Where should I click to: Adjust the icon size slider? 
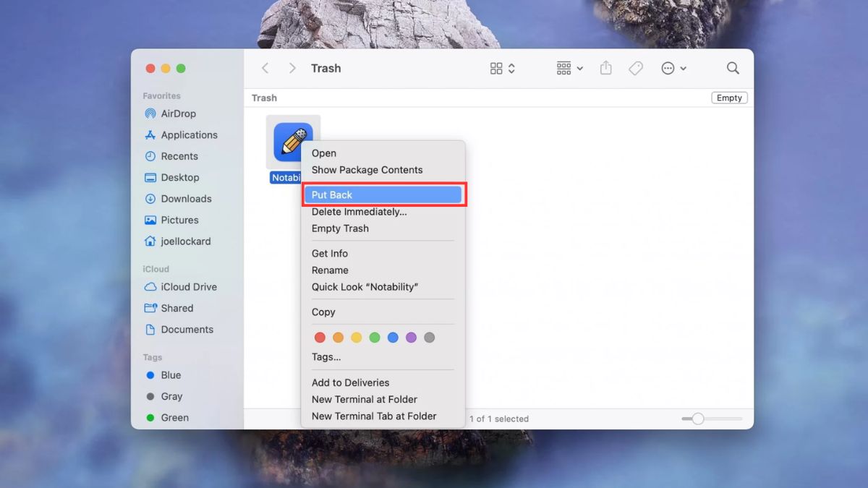click(x=697, y=419)
